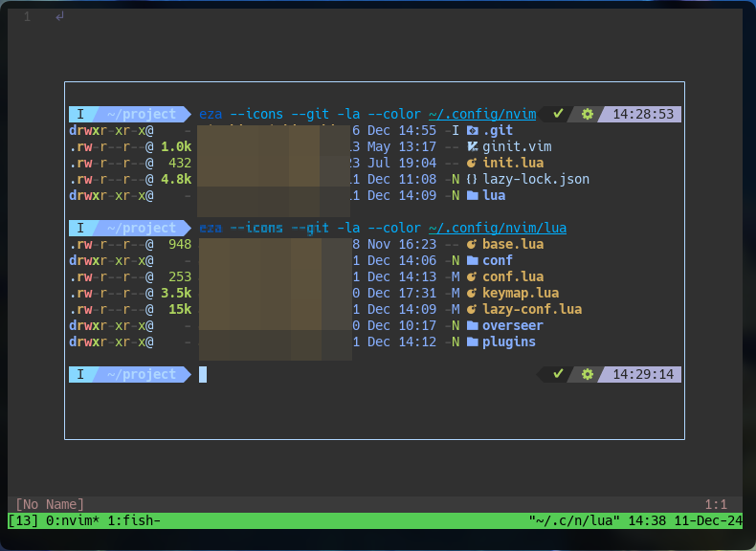Screen dimensions: 756x551
Task: Click the ginit.vim file name
Action: 517,146
